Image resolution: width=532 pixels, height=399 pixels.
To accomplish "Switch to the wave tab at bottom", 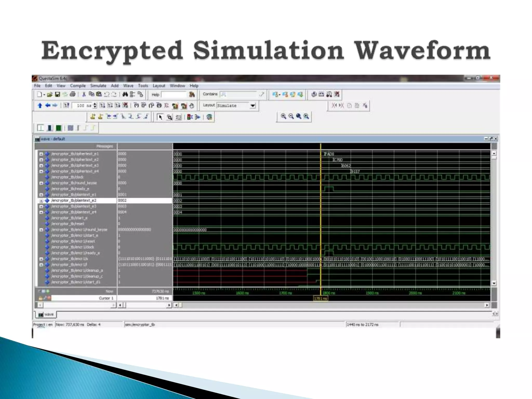I will (x=46, y=315).
